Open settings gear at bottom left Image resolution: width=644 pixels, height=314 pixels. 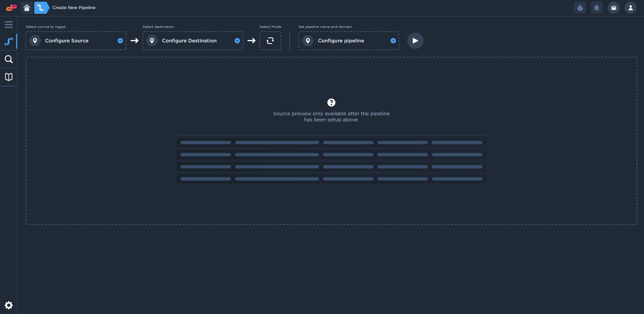pos(9,305)
